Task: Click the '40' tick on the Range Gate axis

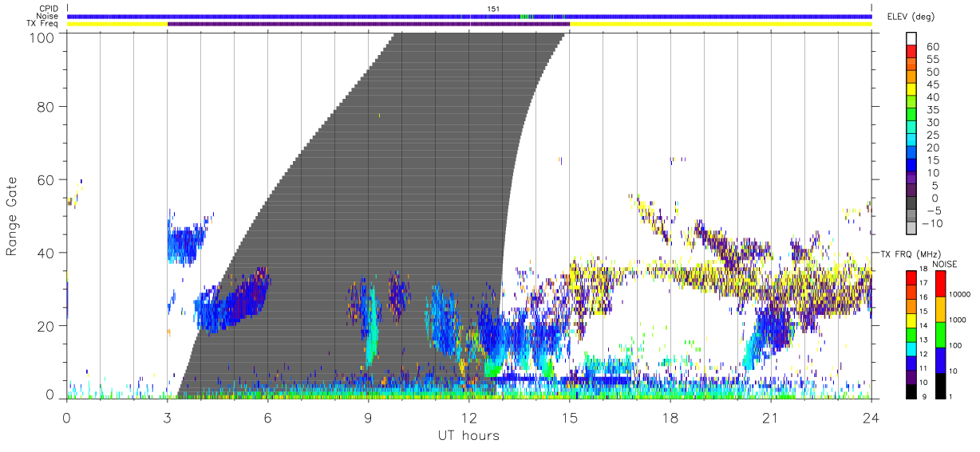Action: [47, 253]
